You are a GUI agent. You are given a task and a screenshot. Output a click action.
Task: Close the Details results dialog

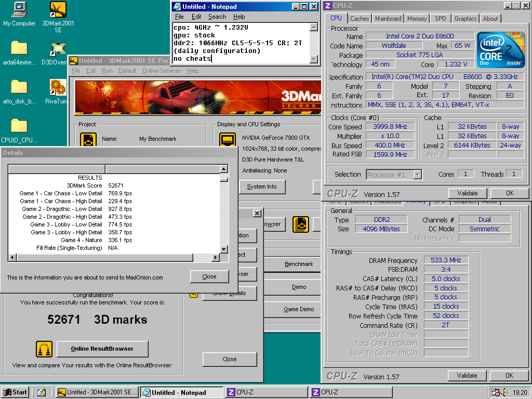pos(209,276)
